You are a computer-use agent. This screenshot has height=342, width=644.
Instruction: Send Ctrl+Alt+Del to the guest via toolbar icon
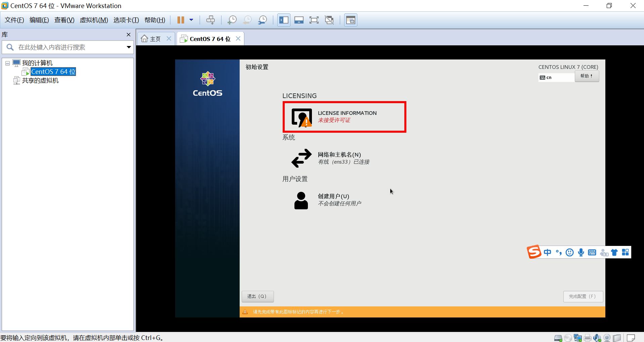coord(210,20)
